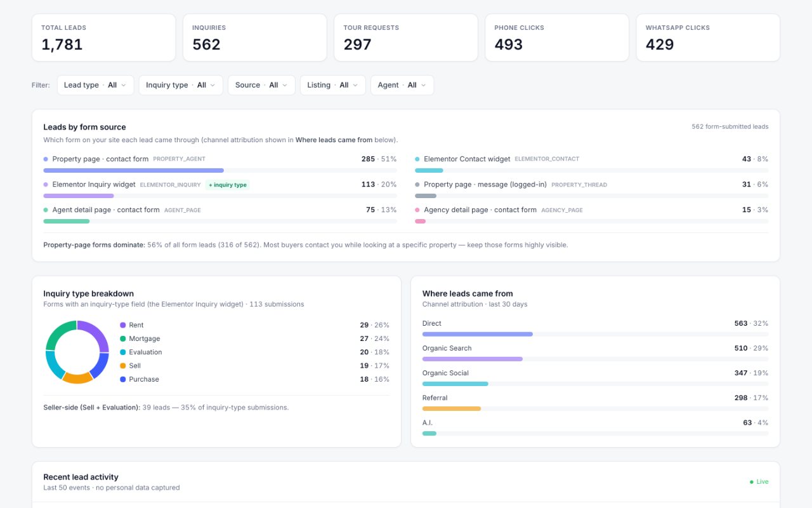Click the '563 · 32%' Direct value
Viewport: 812px width, 508px height.
click(x=751, y=323)
